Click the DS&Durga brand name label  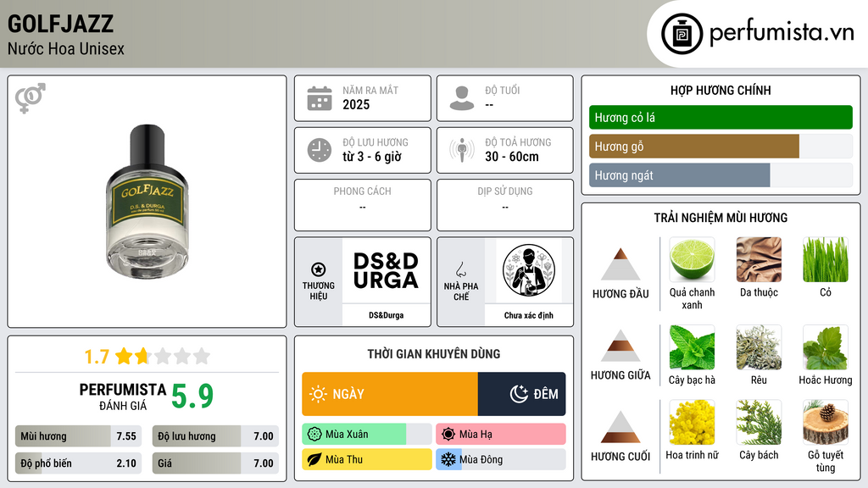(386, 315)
